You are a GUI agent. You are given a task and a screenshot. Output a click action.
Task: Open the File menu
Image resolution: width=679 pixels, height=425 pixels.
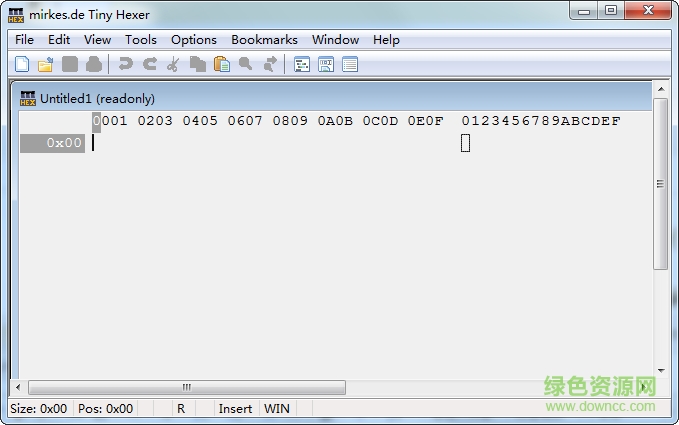pos(24,40)
